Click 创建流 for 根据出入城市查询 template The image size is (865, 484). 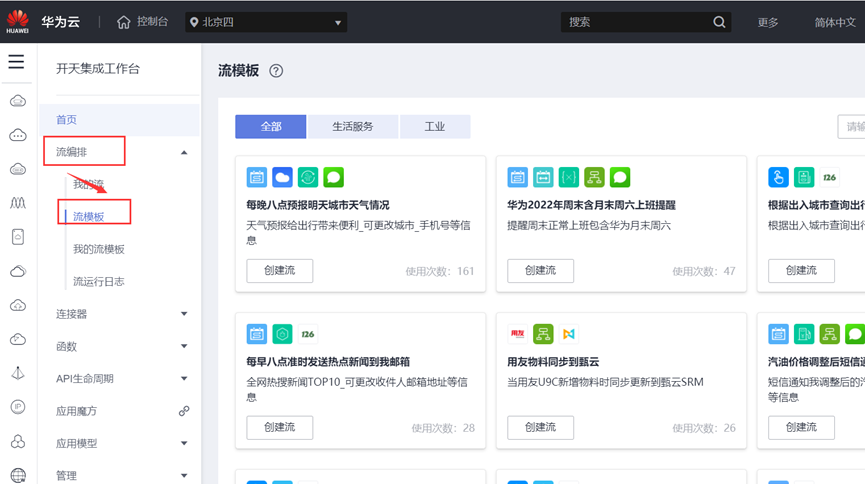[801, 270]
